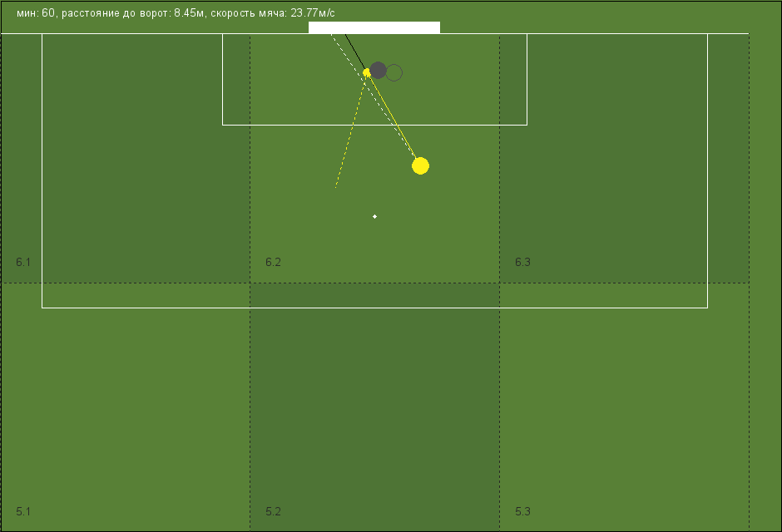Select the hollow outlined circle near goalkeeper
782x532 pixels.
[394, 72]
